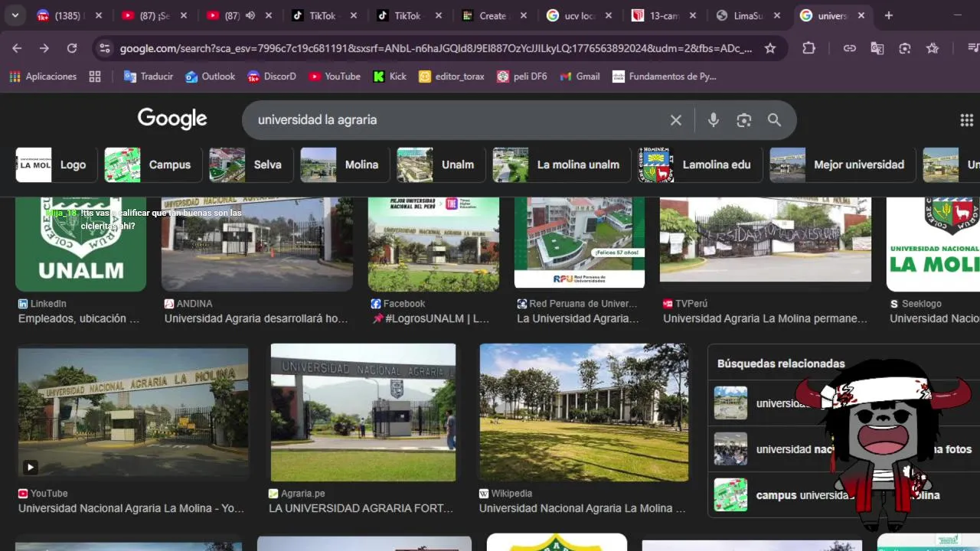Open the Traducir bookmark

pos(149,77)
